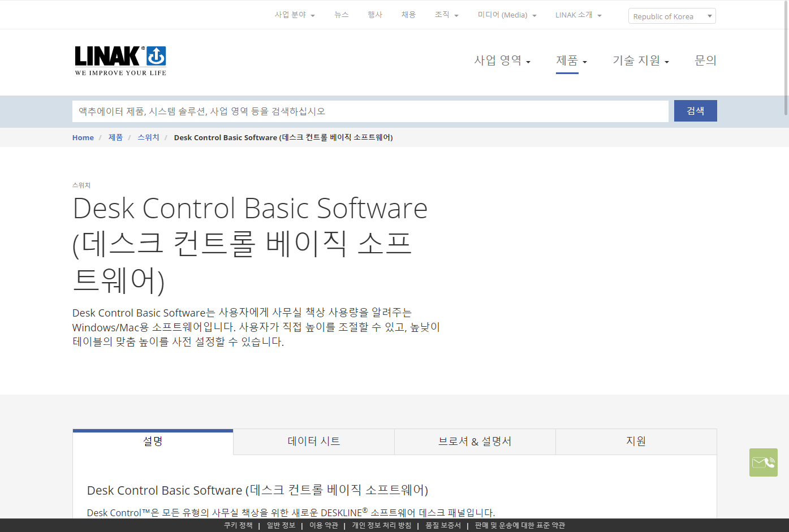Open the 행사 link in top bar
This screenshot has height=532, width=789.
[x=375, y=15]
